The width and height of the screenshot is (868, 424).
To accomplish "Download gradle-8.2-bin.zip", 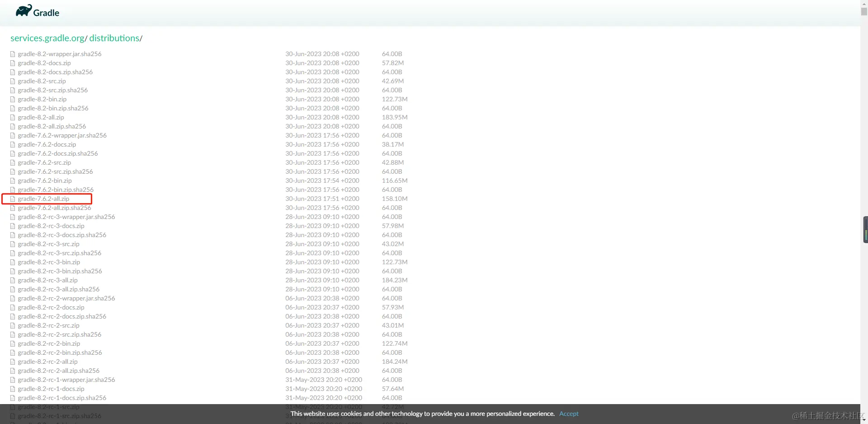I will coord(42,99).
